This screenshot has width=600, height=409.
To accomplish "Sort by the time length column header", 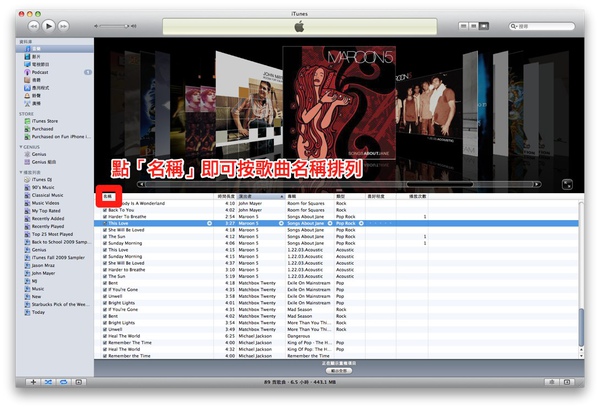I will coord(225,196).
